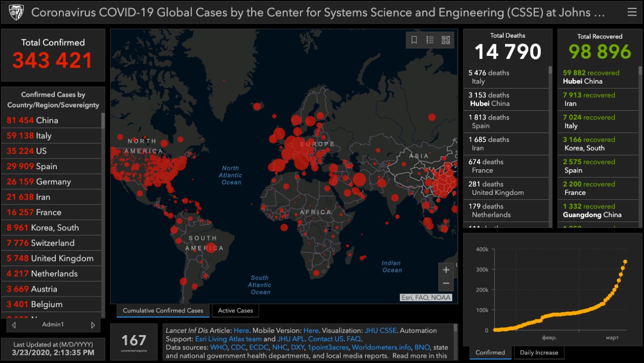Switch to Cumulative Confirmed Cases tab

[163, 311]
